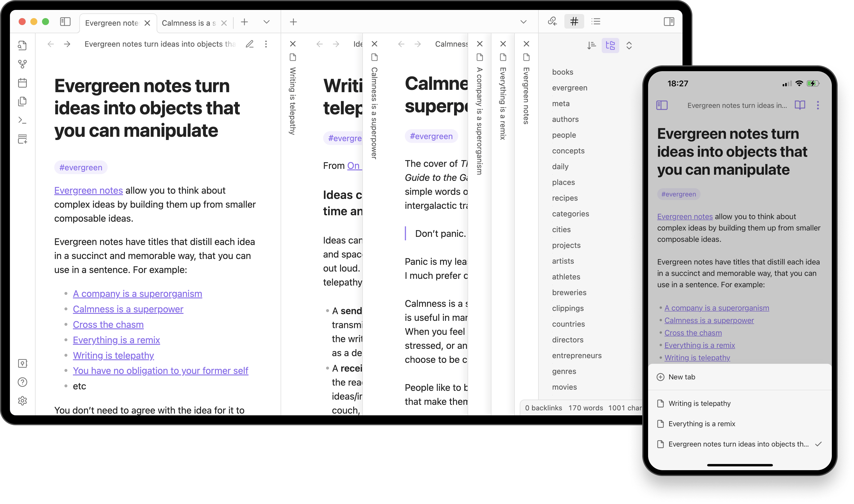Click file icon above 'Writing is telepathy' stacked tab
Screen dimensions: 854x504
pos(293,57)
